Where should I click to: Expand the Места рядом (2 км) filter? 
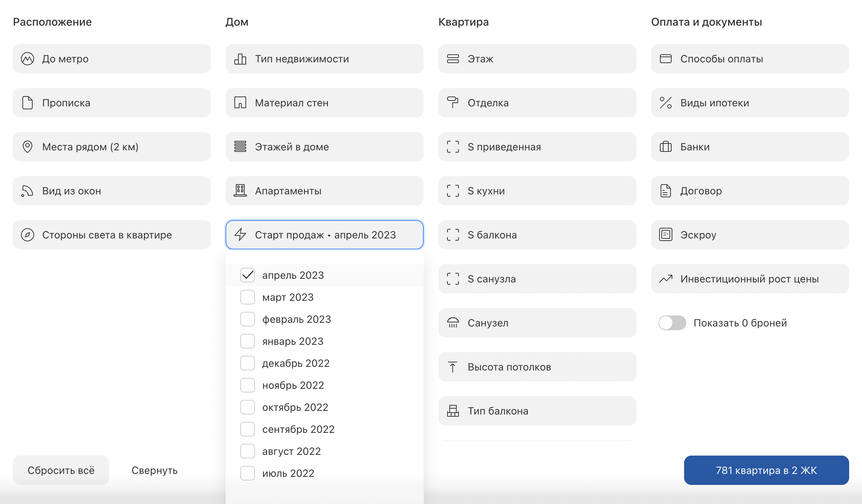(x=112, y=147)
